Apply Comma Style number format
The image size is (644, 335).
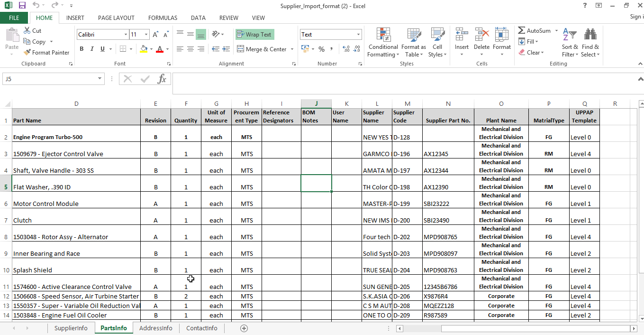[x=332, y=49]
